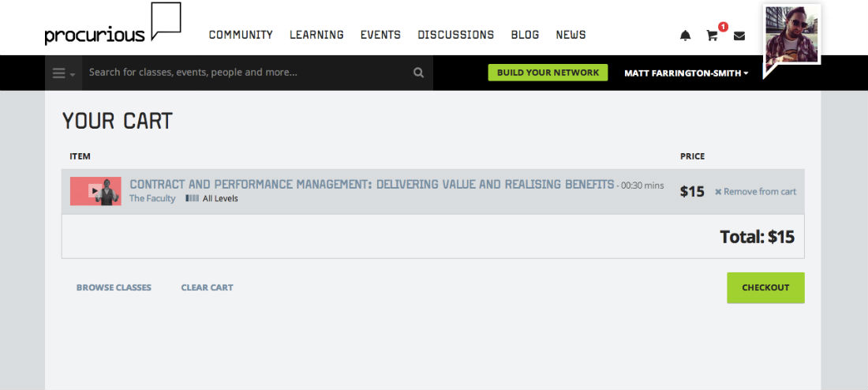This screenshot has height=390, width=868.
Task: Open the notifications bell icon
Action: [x=685, y=36]
